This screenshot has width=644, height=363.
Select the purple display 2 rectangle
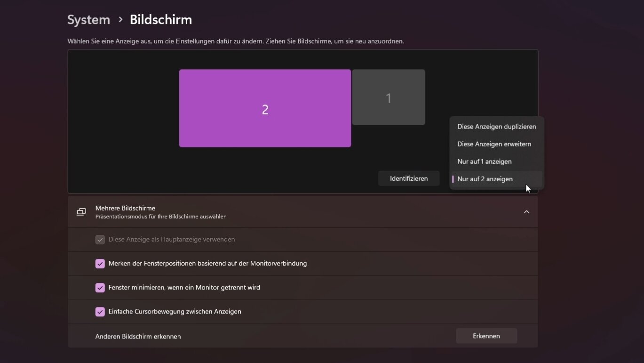click(265, 109)
